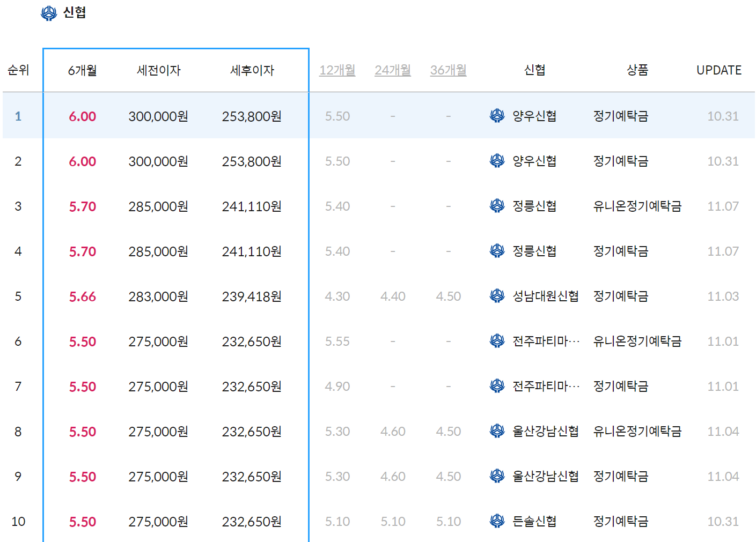756x542 pixels.
Task: Select the 6개월 column header
Action: tap(83, 70)
